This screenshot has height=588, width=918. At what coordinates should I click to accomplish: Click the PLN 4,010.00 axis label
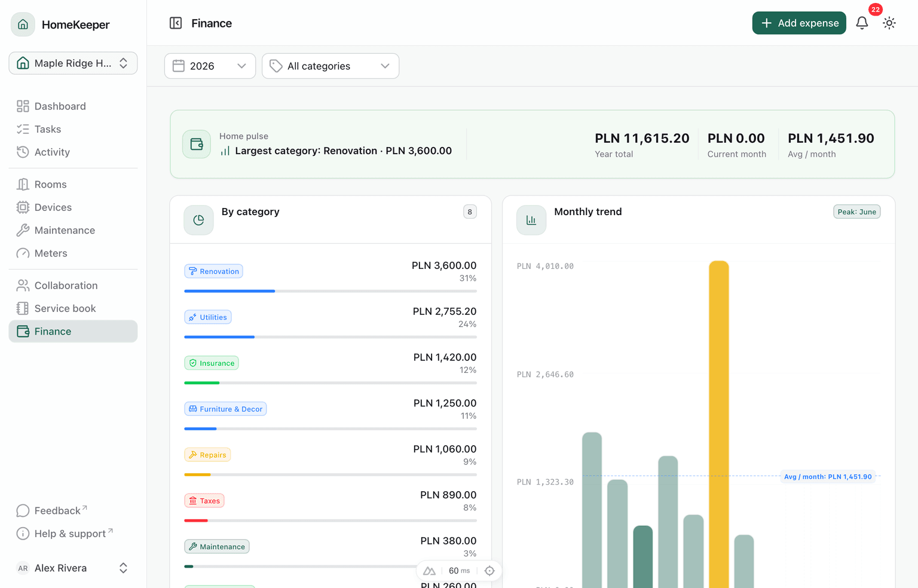click(x=545, y=267)
